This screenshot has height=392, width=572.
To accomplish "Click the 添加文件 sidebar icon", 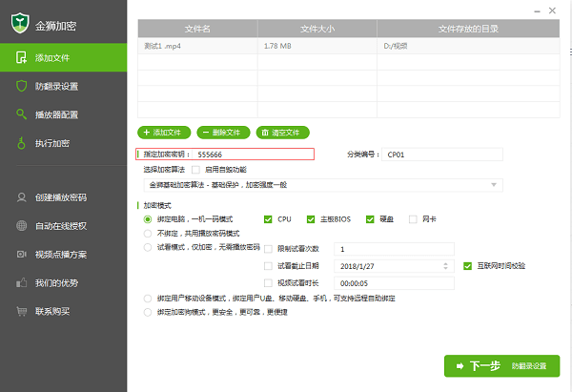I will pos(21,57).
